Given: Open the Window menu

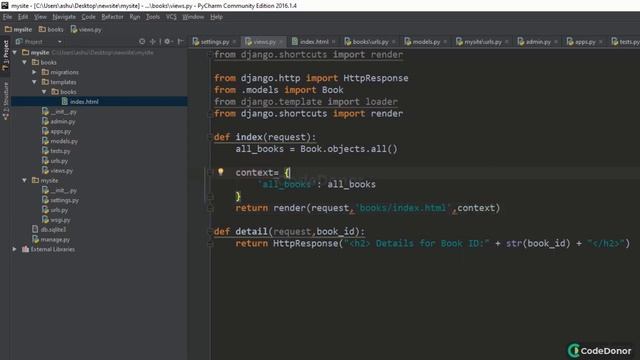Looking at the screenshot, I should click(x=193, y=17).
